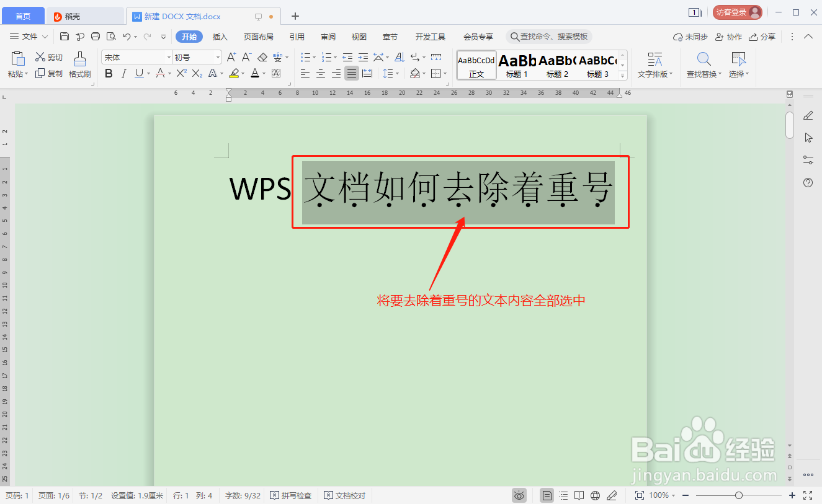Click the zoom slider handle
The image size is (822, 504).
[x=738, y=495]
